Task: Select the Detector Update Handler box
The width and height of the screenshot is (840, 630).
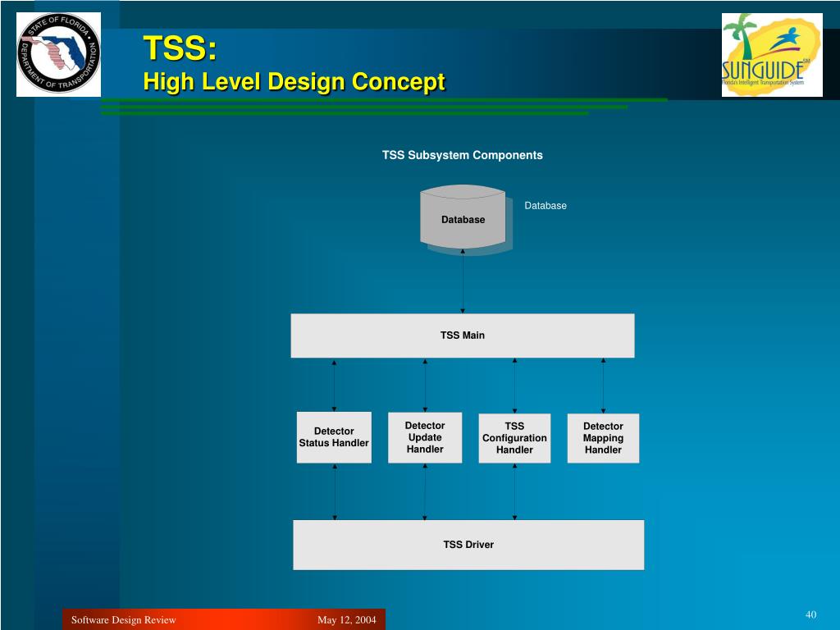Action: (x=425, y=437)
